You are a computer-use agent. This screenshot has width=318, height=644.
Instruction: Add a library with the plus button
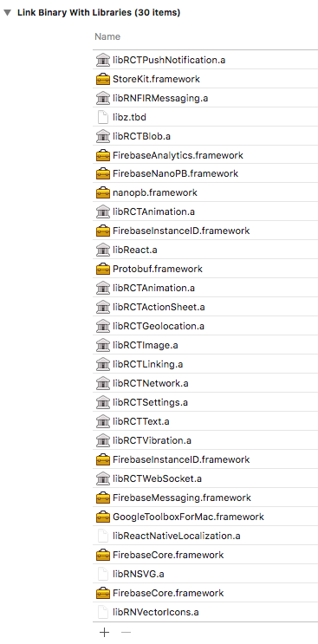click(x=105, y=633)
